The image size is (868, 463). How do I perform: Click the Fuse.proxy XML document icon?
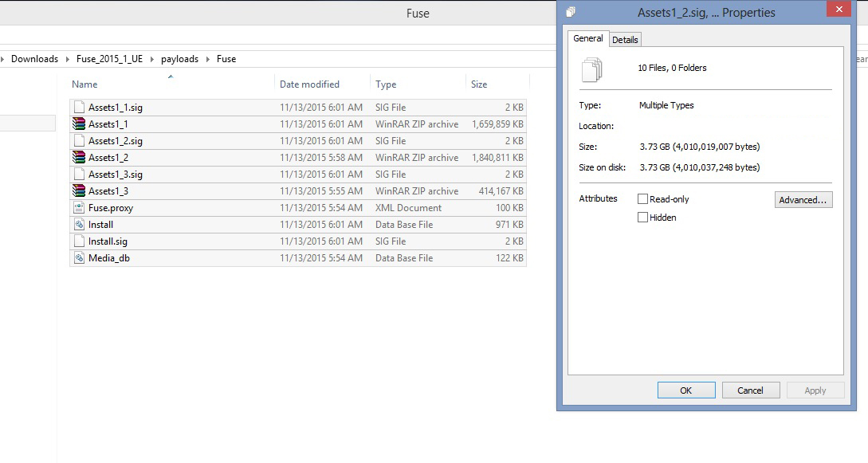tap(79, 207)
